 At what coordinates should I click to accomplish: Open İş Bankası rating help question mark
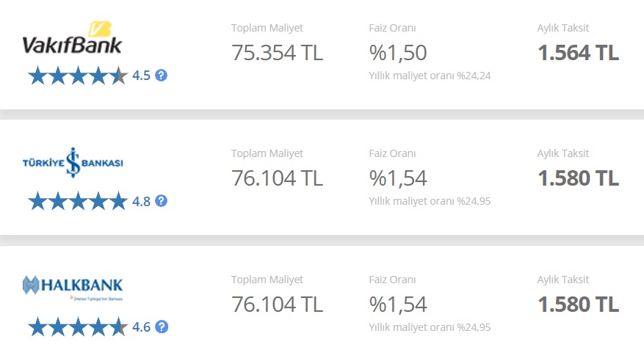[161, 201]
